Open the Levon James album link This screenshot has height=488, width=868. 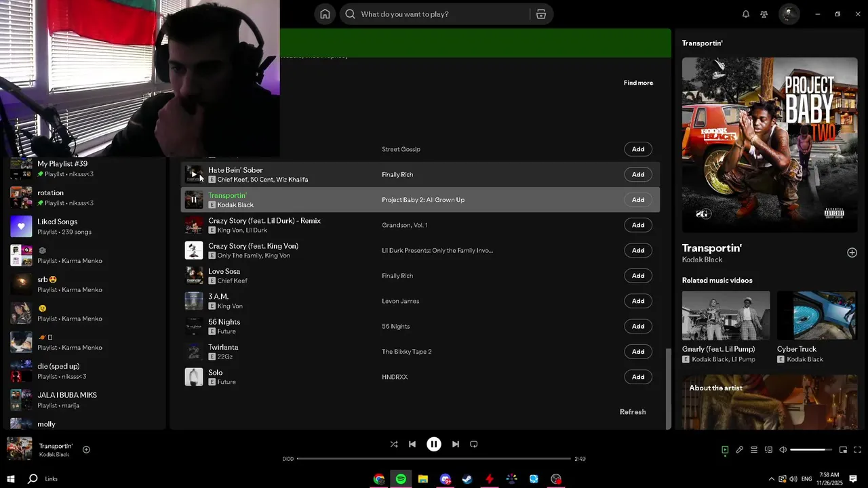[x=400, y=301]
